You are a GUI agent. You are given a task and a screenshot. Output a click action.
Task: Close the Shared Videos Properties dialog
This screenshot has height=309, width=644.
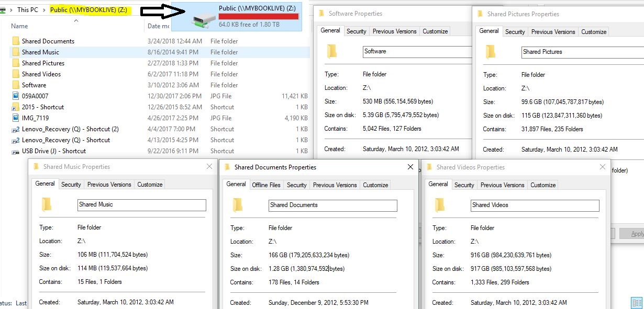click(x=602, y=167)
